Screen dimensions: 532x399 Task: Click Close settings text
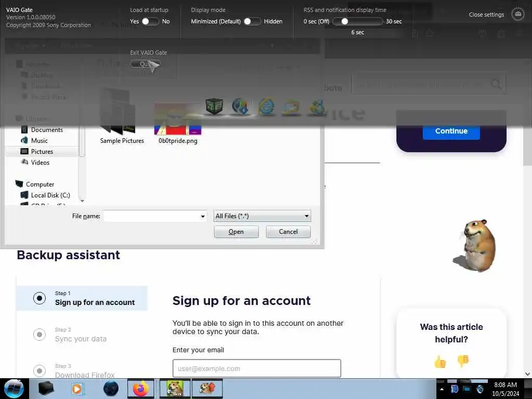point(486,15)
